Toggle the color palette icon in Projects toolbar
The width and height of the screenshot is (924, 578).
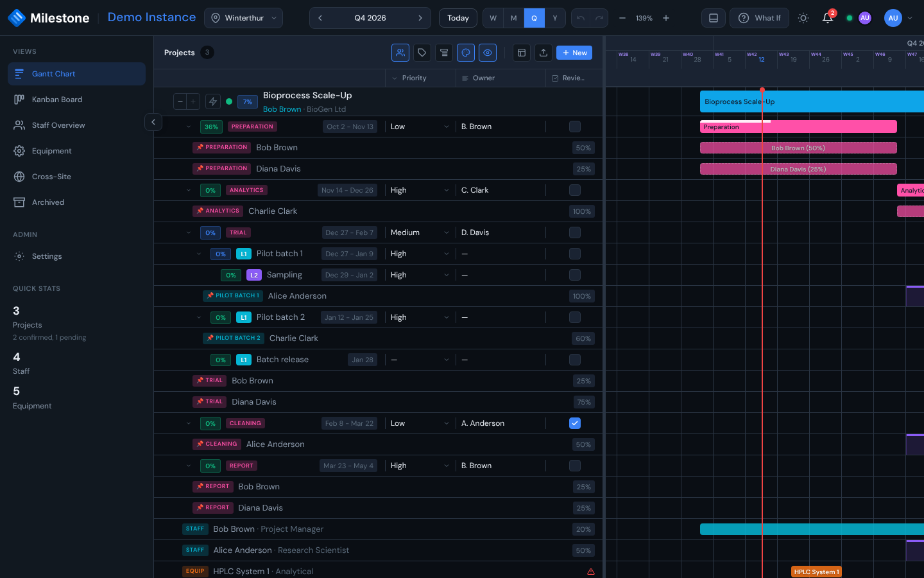coord(466,53)
